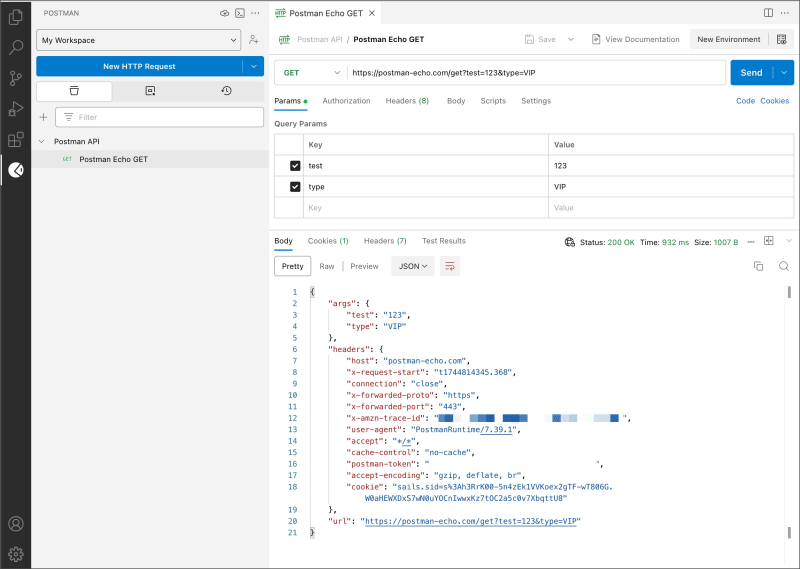The width and height of the screenshot is (800, 569).
Task: Click New HTTP Request button
Action: 139,66
